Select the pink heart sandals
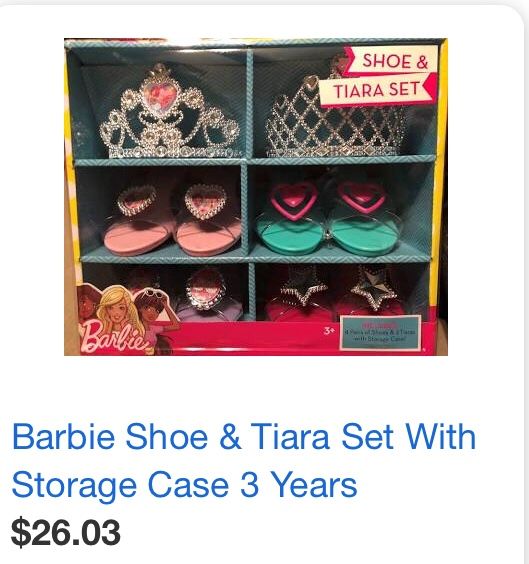 (x=172, y=220)
